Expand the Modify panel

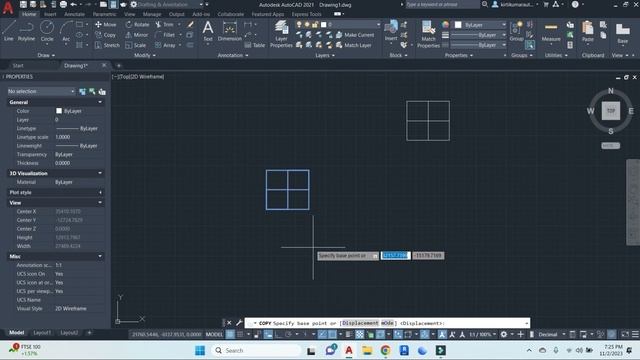(145, 55)
